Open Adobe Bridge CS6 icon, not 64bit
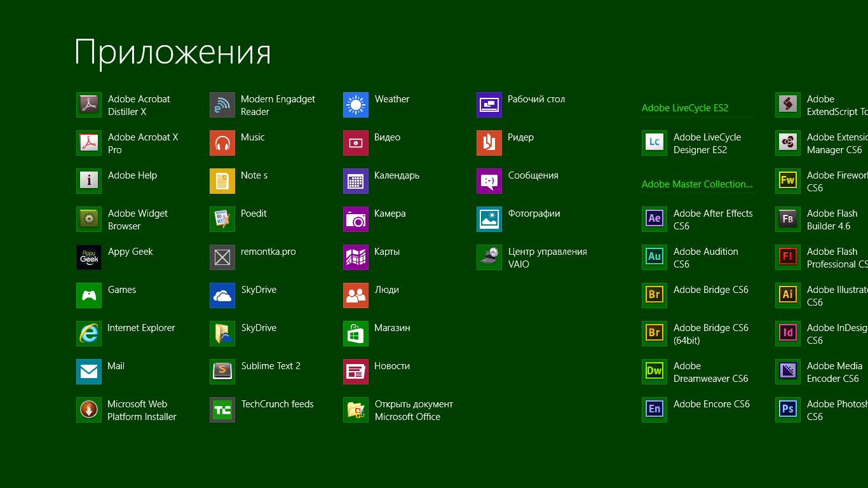 pyautogui.click(x=654, y=295)
